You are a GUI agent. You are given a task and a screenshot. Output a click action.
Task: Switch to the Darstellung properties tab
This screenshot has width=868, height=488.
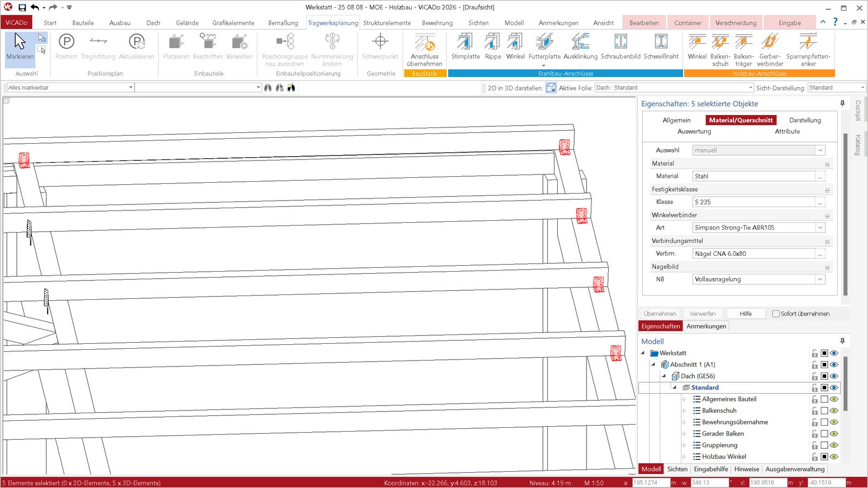click(x=805, y=120)
